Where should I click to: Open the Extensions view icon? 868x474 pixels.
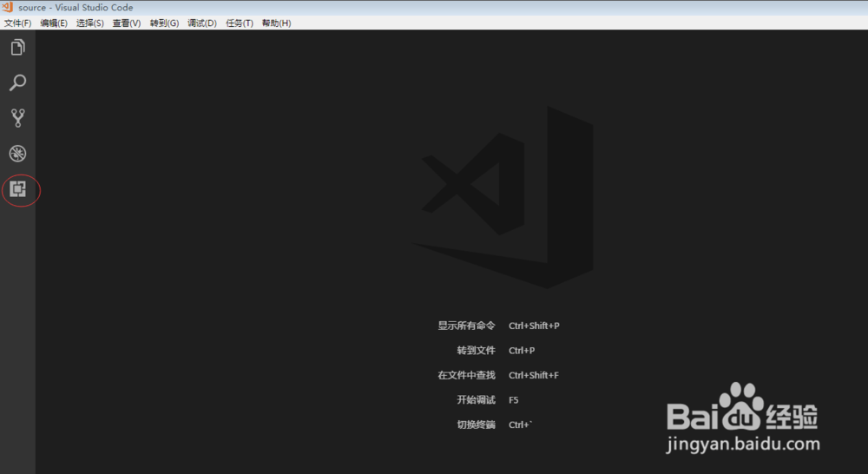[x=17, y=189]
